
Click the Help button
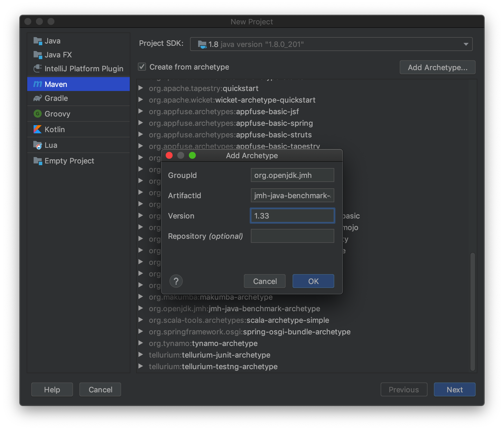pyautogui.click(x=52, y=389)
